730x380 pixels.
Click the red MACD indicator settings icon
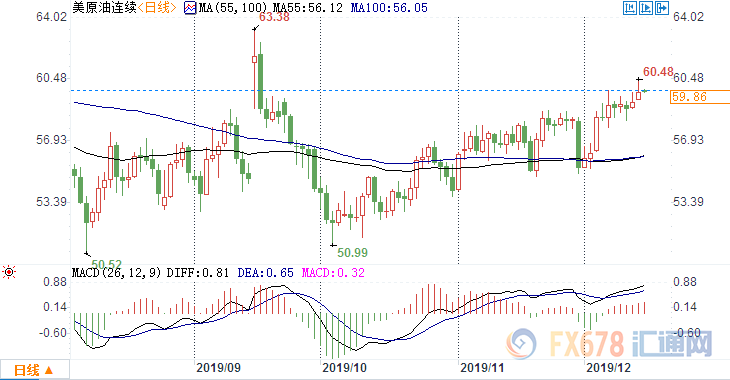[9, 272]
